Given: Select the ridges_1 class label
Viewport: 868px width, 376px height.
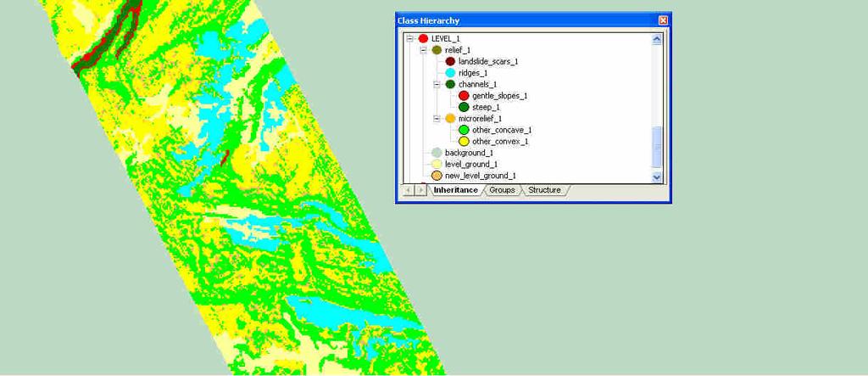Looking at the screenshot, I should (x=473, y=73).
